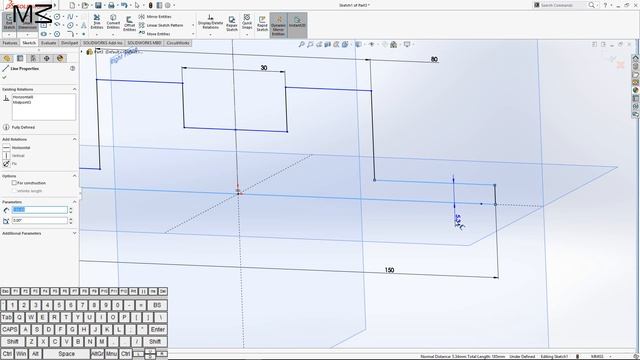Click the Repair Sketch tool

tap(232, 24)
